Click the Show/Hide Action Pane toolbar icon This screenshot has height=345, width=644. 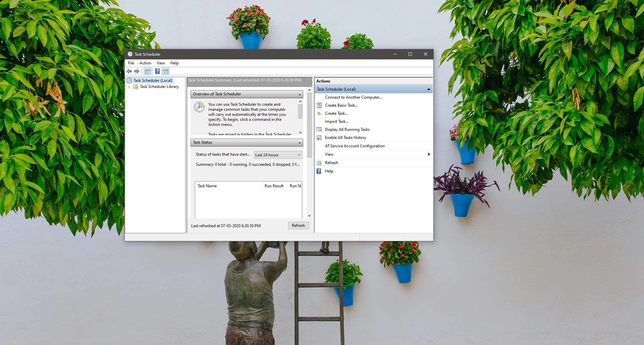(166, 71)
